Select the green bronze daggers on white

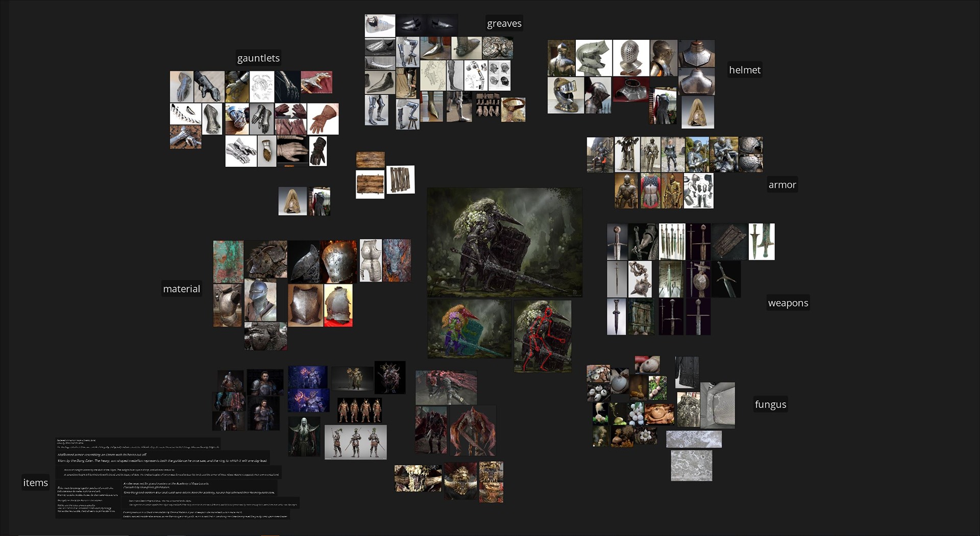tap(762, 242)
